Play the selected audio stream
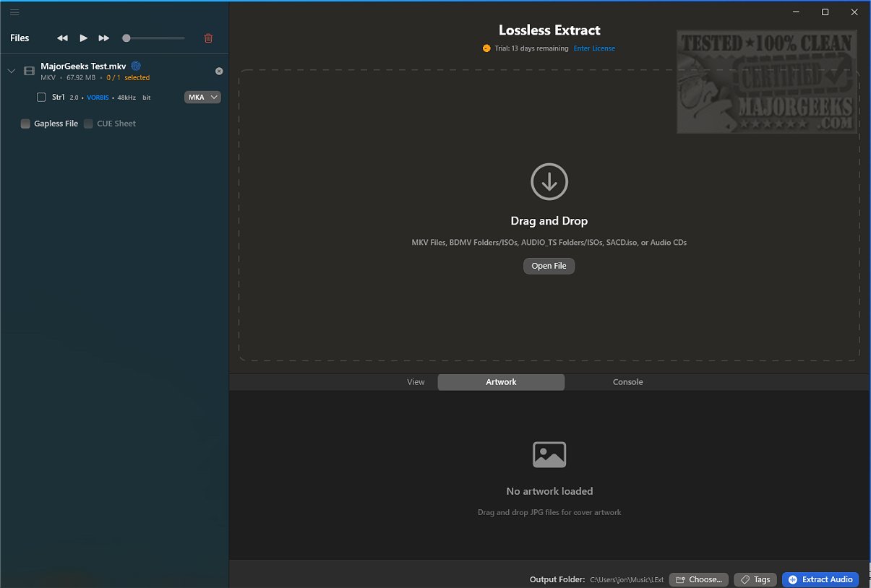 (x=84, y=38)
